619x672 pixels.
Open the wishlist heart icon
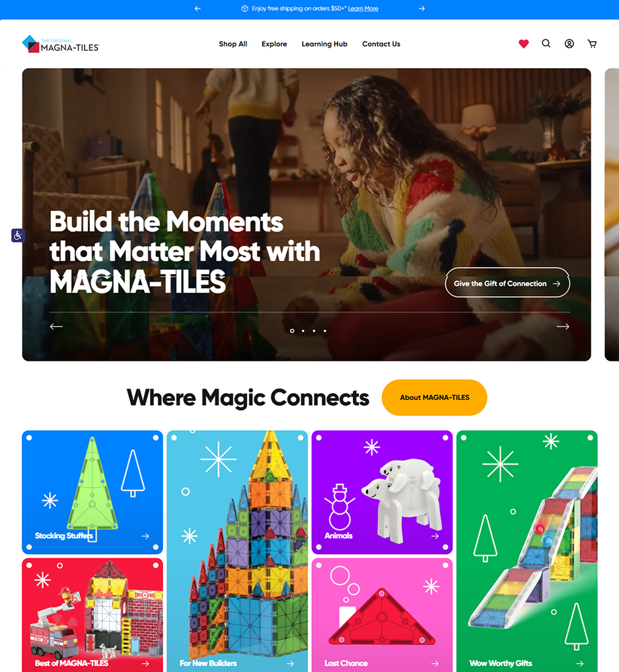click(523, 44)
